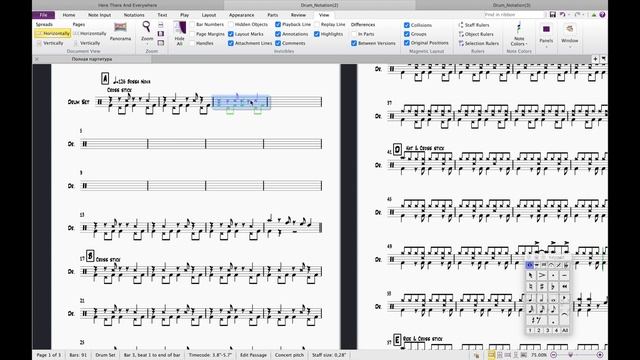Viewport: 640px width, 360px height.
Task: Choose half note on keypad
Action: point(542,298)
